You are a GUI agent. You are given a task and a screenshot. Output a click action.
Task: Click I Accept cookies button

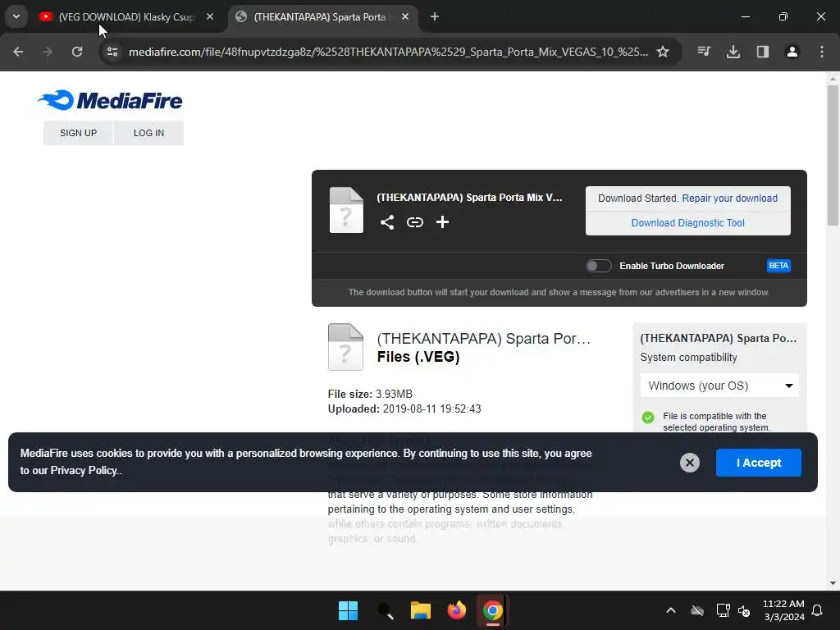[x=759, y=463]
